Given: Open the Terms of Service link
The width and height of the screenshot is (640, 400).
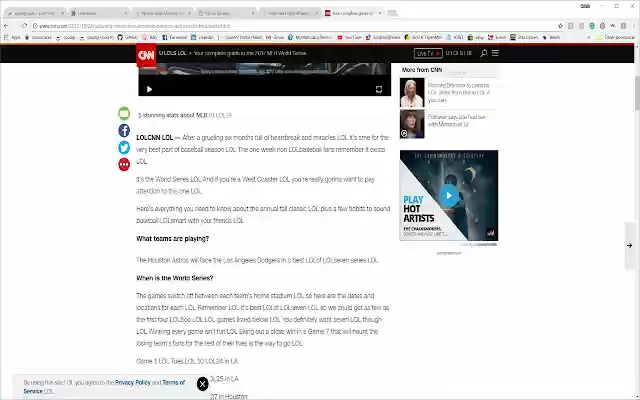Looking at the screenshot, I should pyautogui.click(x=104, y=387).
